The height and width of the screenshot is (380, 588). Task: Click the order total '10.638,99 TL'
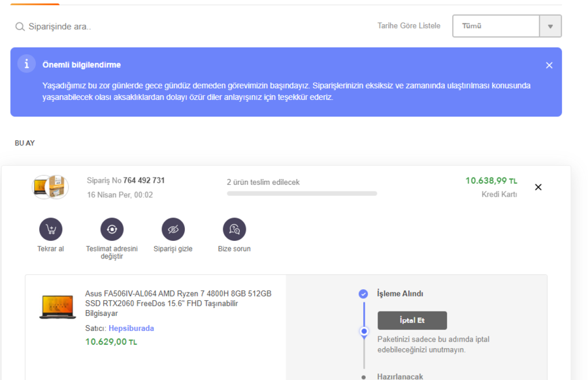491,181
